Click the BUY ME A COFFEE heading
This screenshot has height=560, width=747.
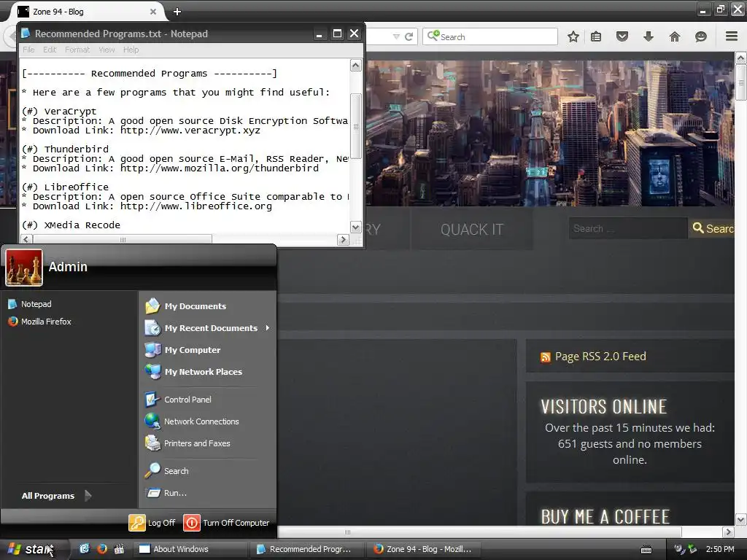click(605, 517)
